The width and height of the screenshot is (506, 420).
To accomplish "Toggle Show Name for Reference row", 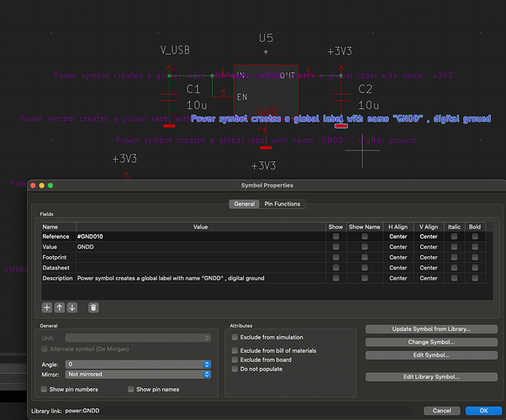I will (x=365, y=236).
